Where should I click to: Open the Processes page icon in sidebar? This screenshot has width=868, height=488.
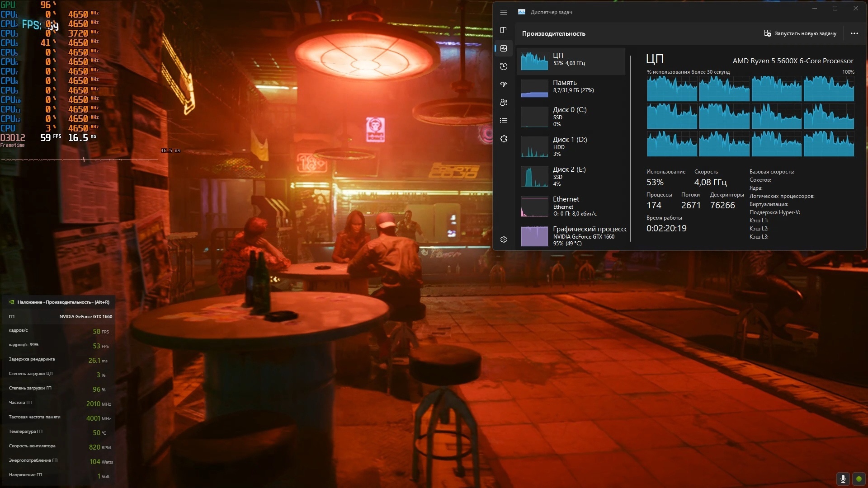coord(504,30)
